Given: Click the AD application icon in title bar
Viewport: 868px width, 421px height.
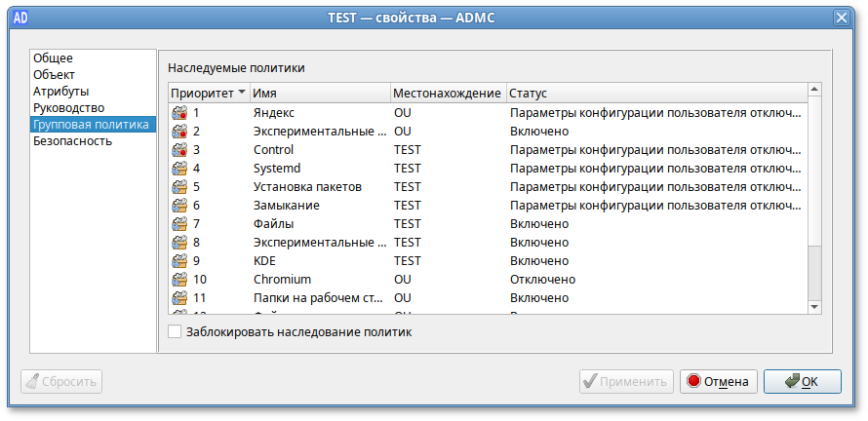Looking at the screenshot, I should pyautogui.click(x=20, y=19).
